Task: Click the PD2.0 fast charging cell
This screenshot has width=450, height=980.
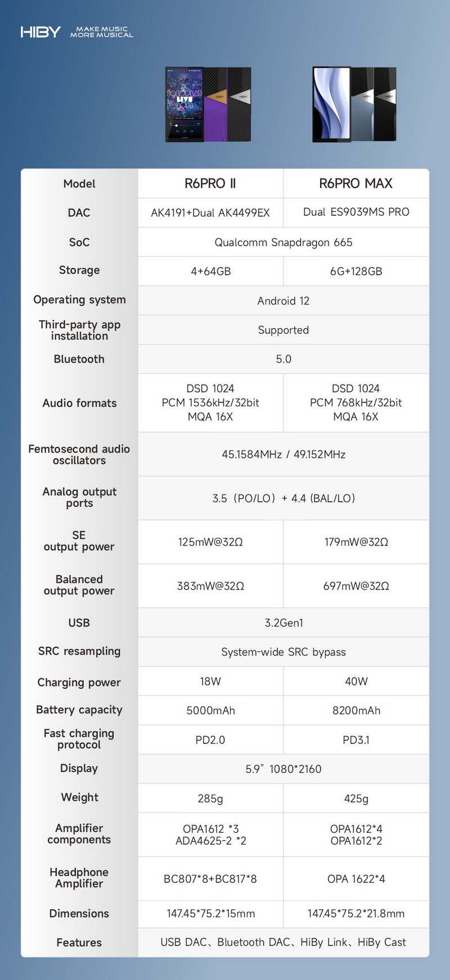Action: 210,740
